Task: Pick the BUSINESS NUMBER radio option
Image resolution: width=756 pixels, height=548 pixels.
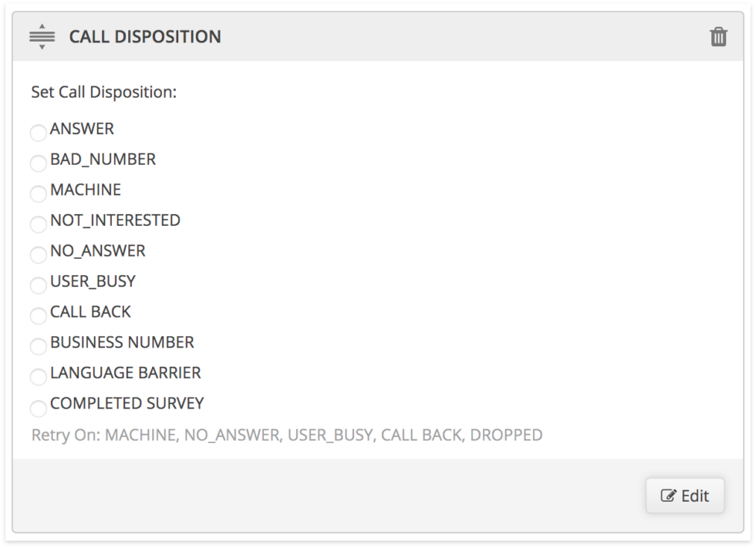Action: 38,346
